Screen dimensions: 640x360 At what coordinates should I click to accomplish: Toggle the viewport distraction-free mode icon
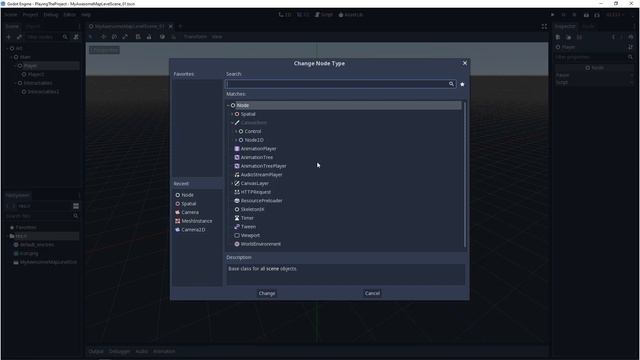point(544,27)
